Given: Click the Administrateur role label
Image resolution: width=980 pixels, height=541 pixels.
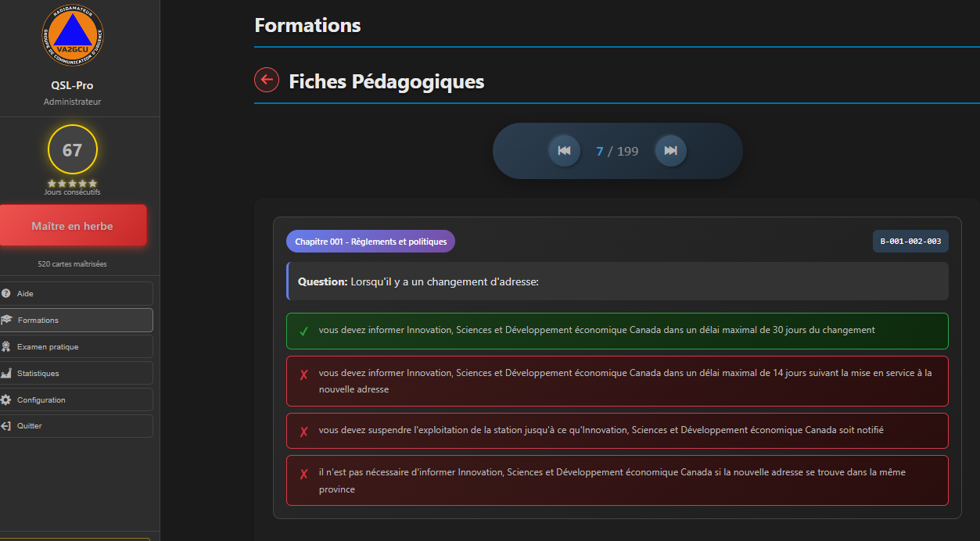Looking at the screenshot, I should point(72,102).
